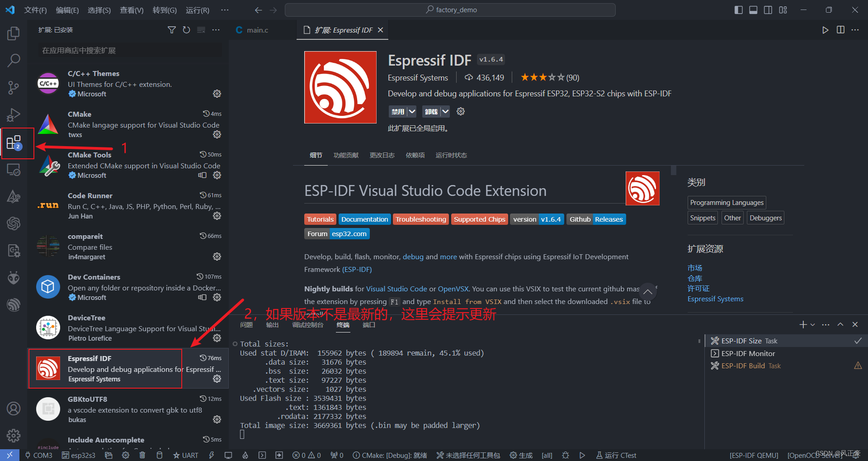Click the ESP-IDF flash lightning icon

click(211, 455)
